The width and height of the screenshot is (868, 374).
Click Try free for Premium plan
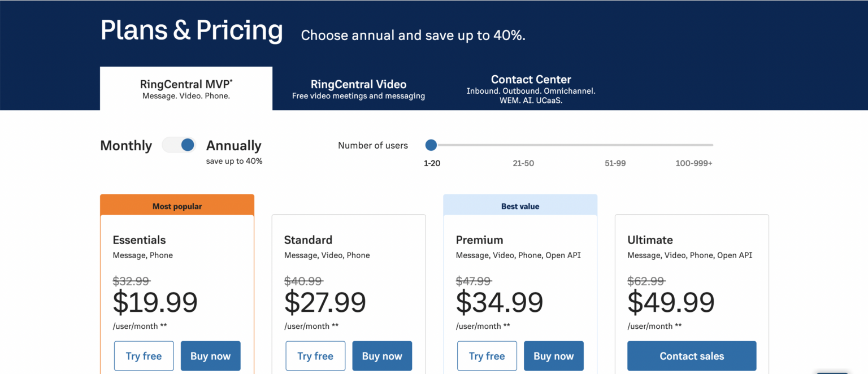pyautogui.click(x=487, y=356)
